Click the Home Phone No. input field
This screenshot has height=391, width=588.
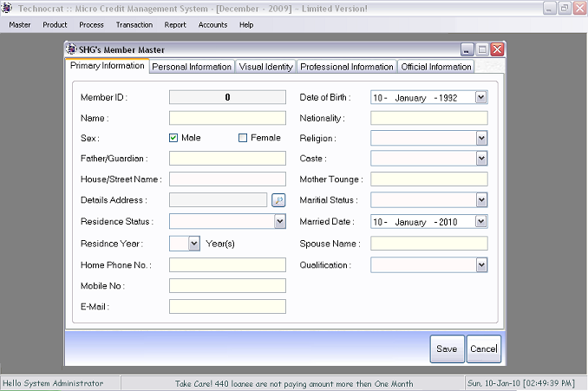click(227, 265)
